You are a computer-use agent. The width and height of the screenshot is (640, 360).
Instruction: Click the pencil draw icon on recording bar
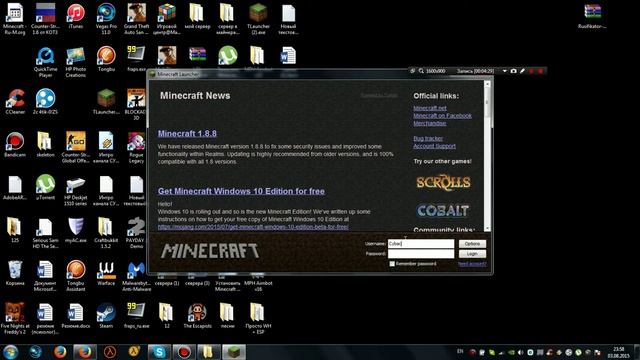pos(522,71)
